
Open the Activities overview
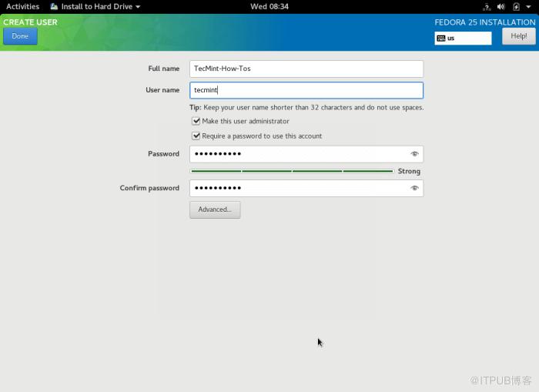tap(22, 6)
